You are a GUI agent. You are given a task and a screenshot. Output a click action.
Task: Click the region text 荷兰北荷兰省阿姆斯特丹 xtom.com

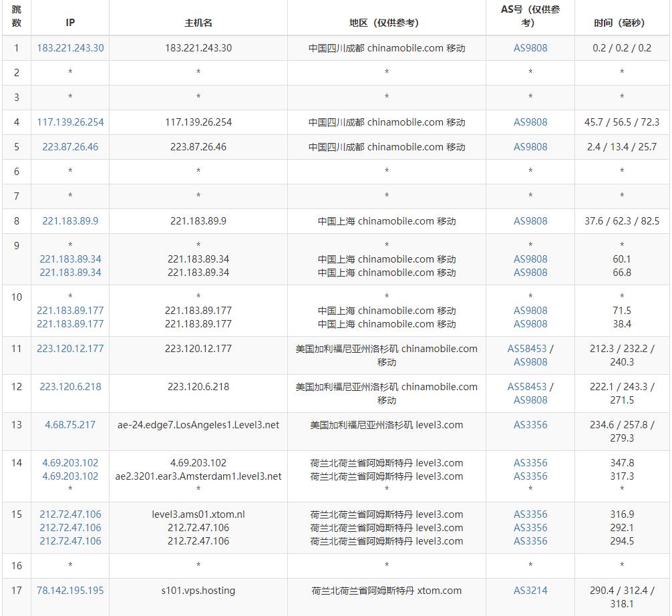(387, 591)
